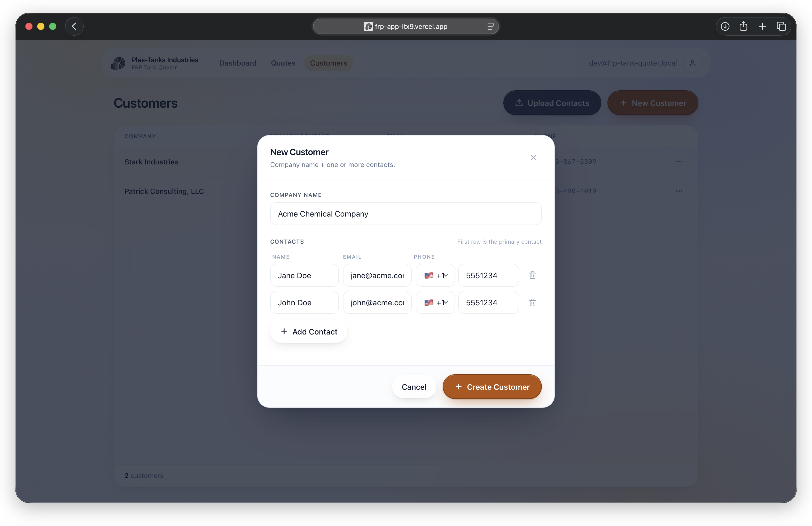Click the US flag in Jane Doe row

429,275
